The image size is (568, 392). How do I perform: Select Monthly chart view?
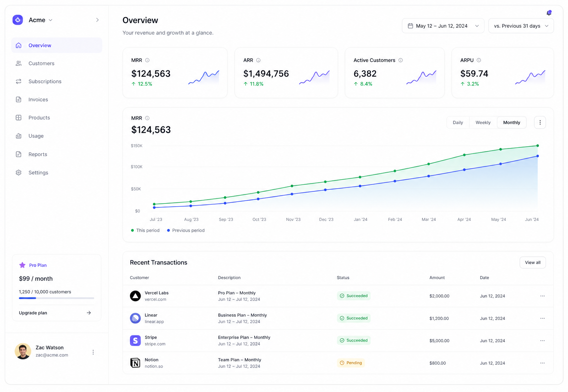pyautogui.click(x=512, y=123)
